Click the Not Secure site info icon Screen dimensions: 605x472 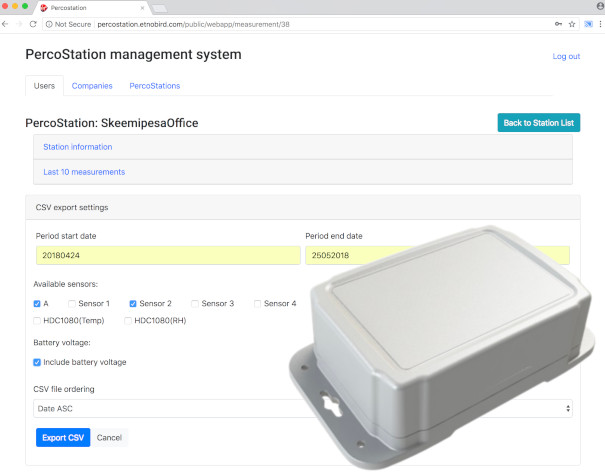tap(50, 23)
